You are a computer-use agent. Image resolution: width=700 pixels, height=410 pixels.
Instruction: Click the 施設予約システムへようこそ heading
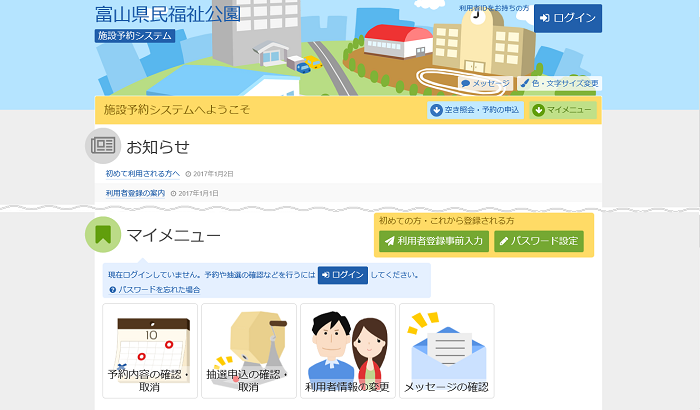point(177,110)
